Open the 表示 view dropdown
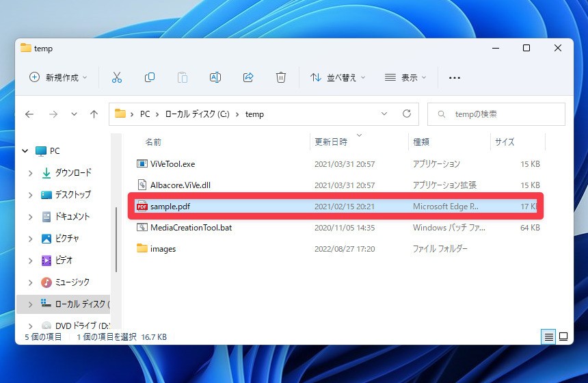Image resolution: width=588 pixels, height=383 pixels. [x=405, y=78]
